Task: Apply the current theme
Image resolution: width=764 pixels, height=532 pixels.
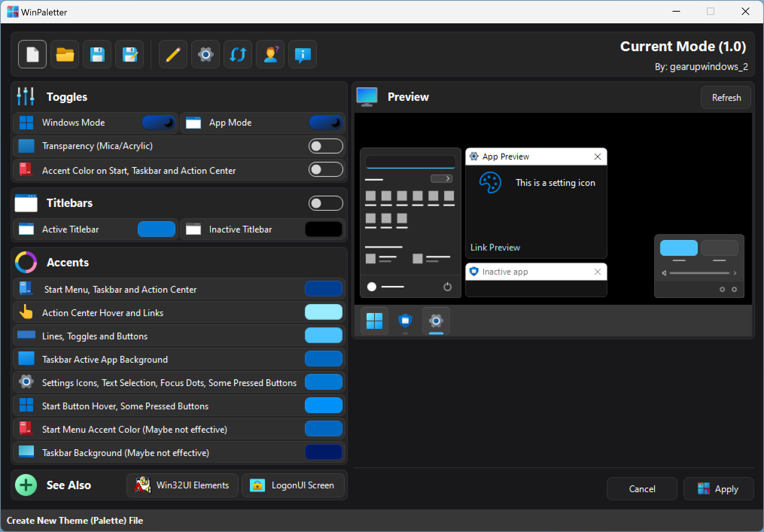Action: (x=719, y=489)
